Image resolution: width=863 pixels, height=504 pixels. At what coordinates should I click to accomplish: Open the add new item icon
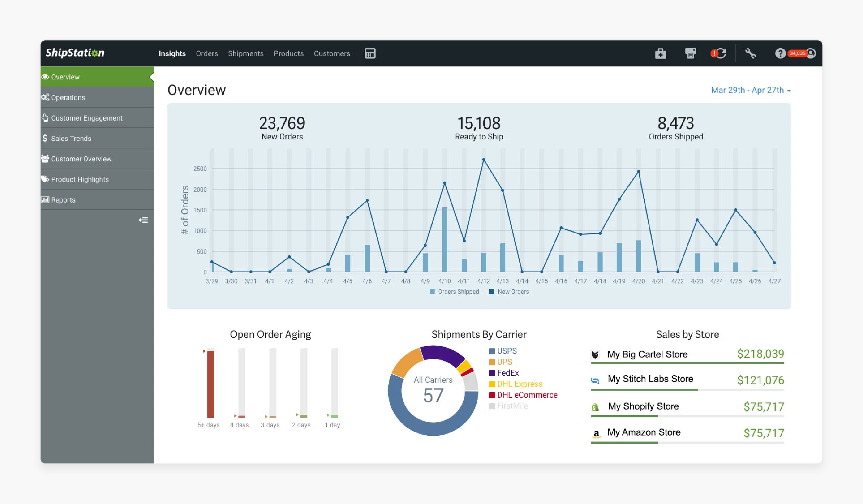click(x=660, y=53)
